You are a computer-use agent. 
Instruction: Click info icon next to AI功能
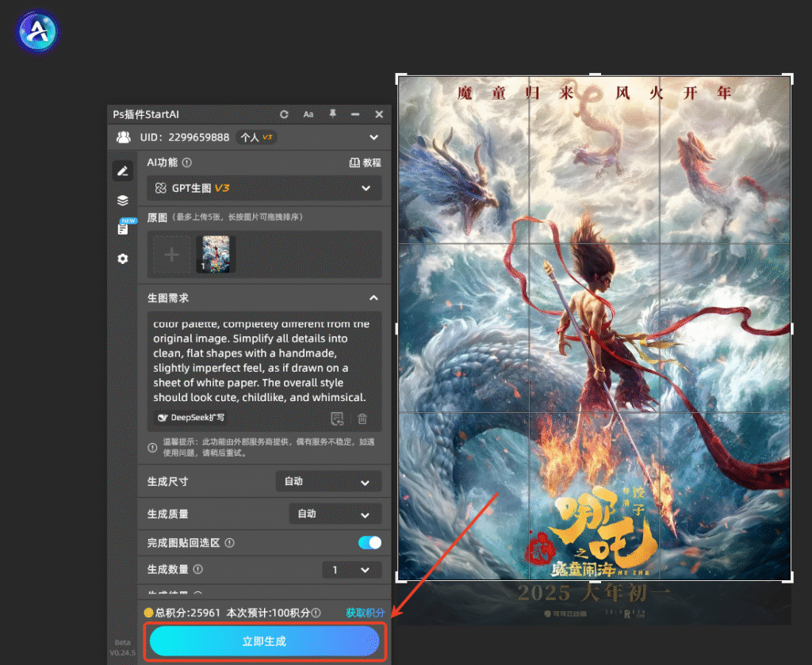pyautogui.click(x=187, y=162)
